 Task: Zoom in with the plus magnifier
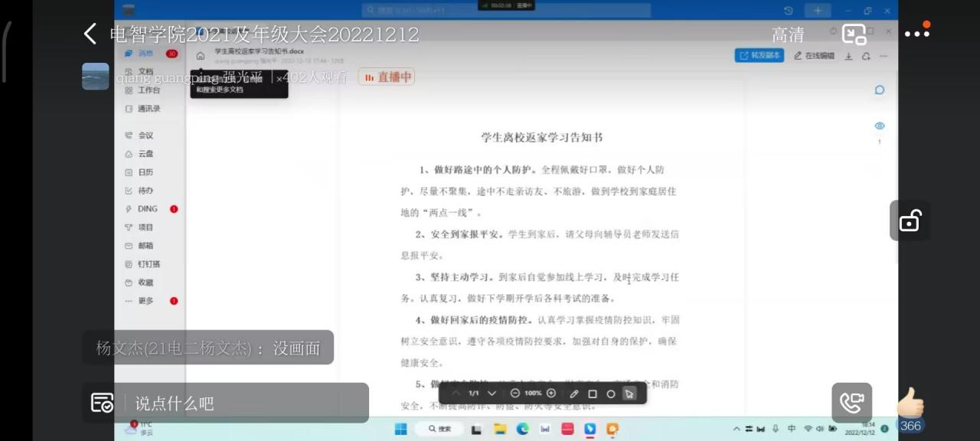pos(551,394)
